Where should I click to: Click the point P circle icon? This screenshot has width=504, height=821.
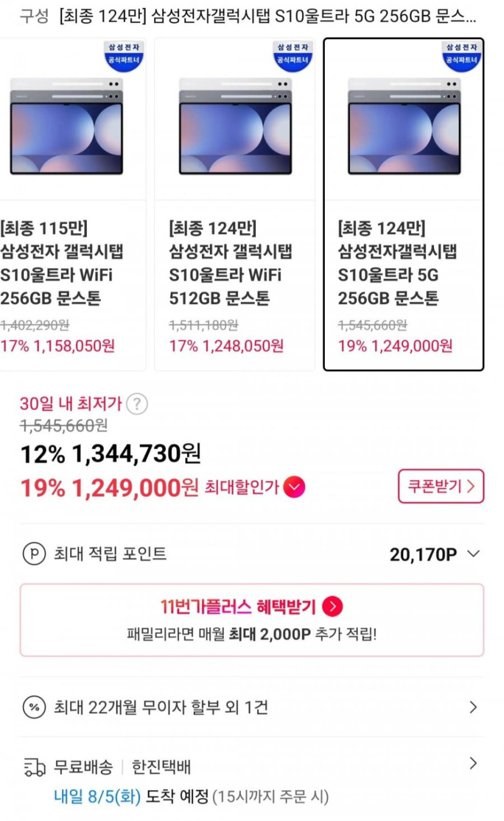(34, 554)
